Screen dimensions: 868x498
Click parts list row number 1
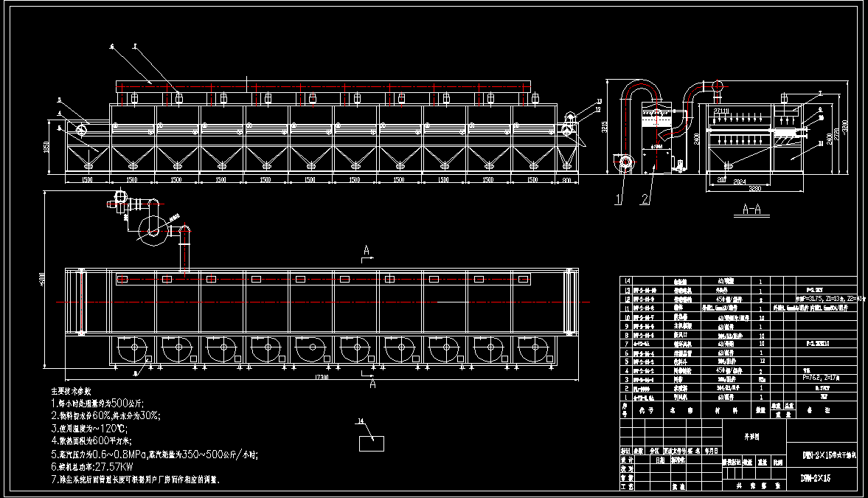pyautogui.click(x=738, y=397)
